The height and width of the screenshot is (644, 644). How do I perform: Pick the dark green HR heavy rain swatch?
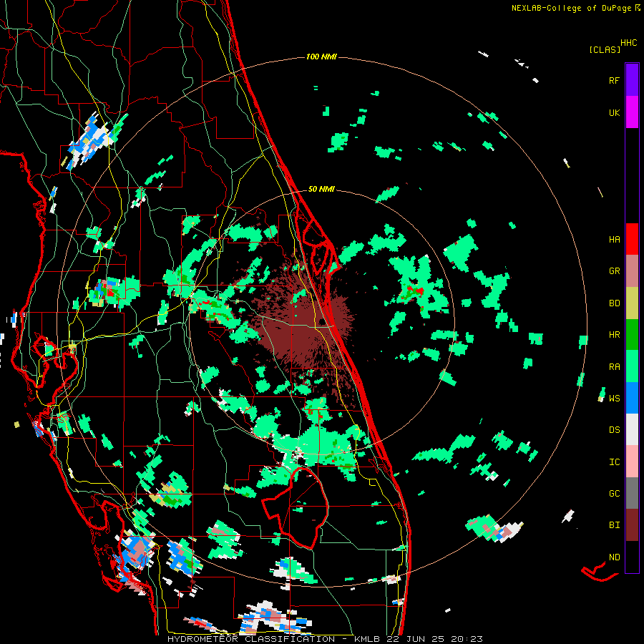pos(632,335)
